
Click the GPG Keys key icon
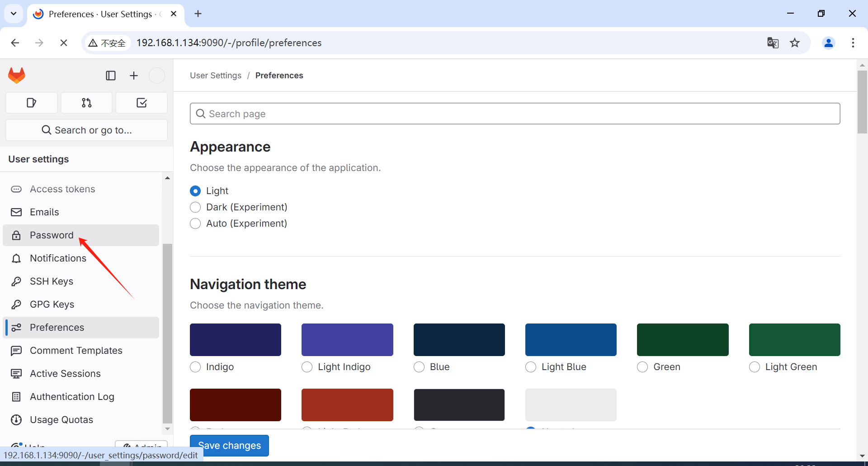[x=16, y=304]
